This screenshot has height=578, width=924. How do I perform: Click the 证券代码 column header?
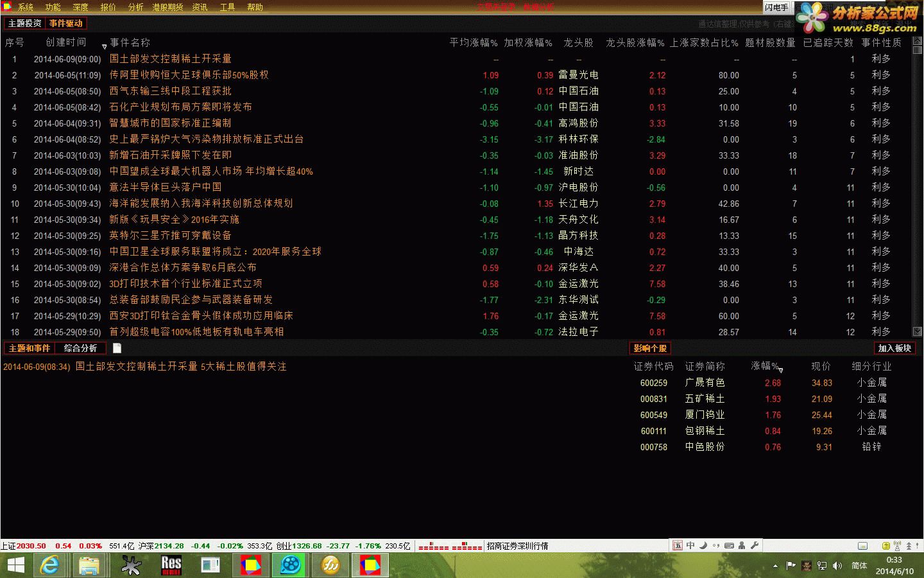(653, 366)
